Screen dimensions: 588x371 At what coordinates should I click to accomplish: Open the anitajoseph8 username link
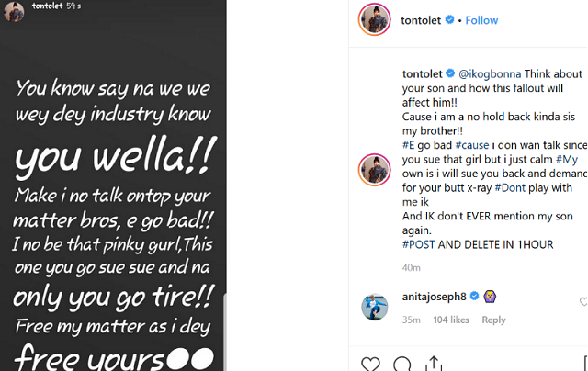435,297
